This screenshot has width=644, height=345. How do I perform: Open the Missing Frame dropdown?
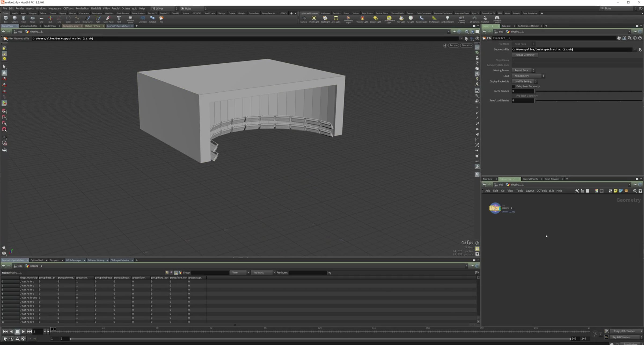pyautogui.click(x=523, y=70)
